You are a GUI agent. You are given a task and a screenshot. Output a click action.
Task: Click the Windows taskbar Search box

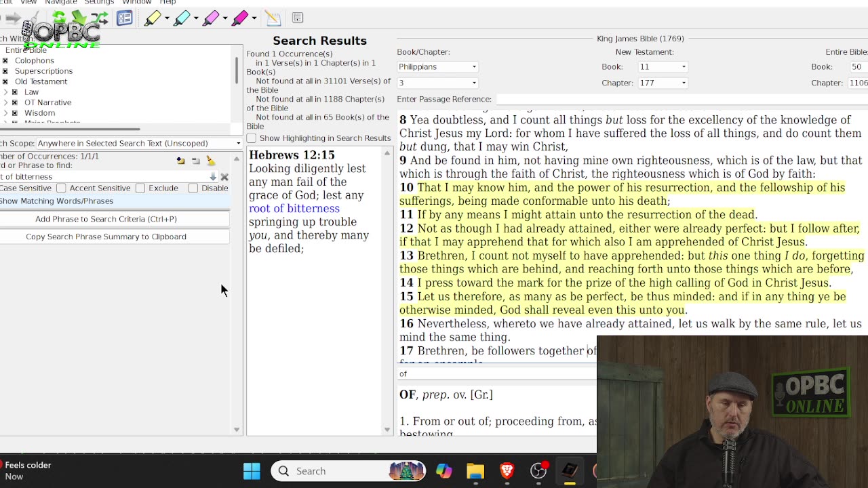click(349, 471)
